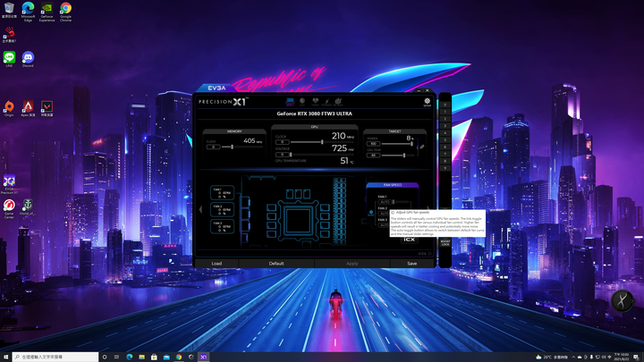Click the power target value field
The image size is (644, 362).
point(373,144)
